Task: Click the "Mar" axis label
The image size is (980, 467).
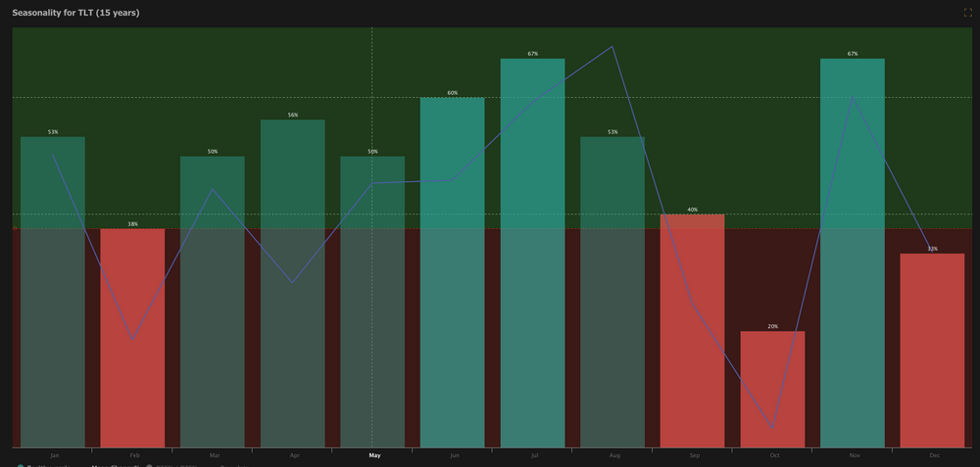Action: [215, 456]
